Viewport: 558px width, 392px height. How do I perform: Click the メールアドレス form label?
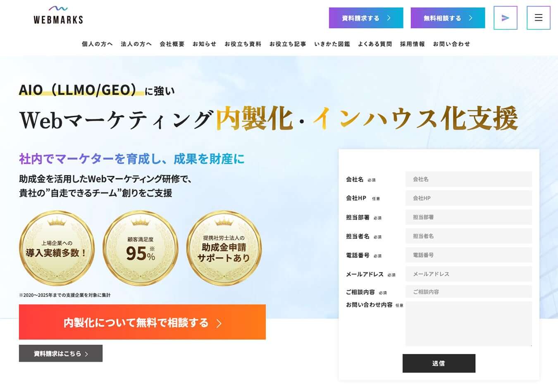coord(365,274)
